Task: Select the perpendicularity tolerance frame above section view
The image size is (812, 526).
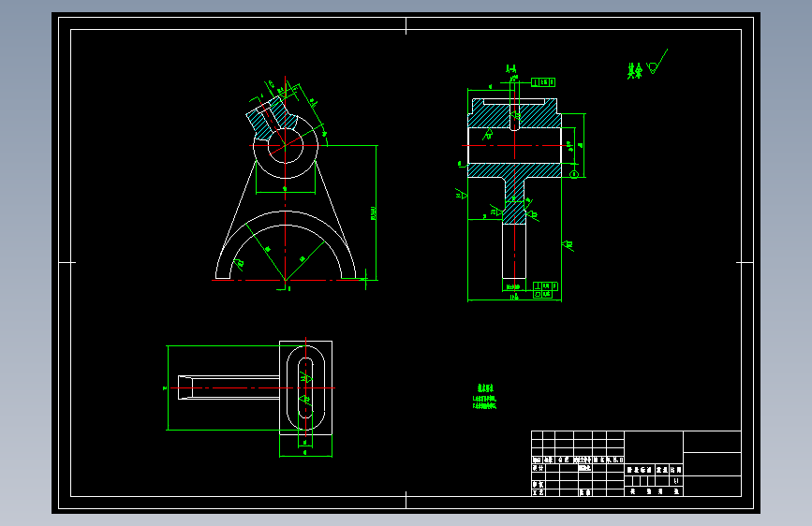Action: click(x=543, y=82)
